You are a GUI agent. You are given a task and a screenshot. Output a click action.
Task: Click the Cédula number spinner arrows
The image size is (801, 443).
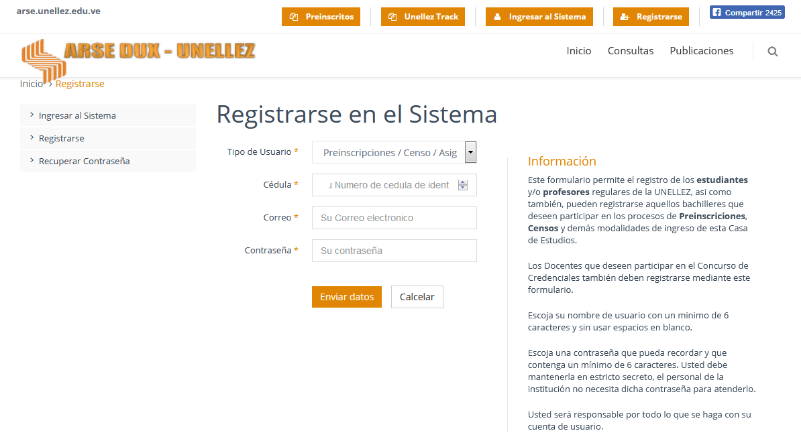tap(462, 185)
